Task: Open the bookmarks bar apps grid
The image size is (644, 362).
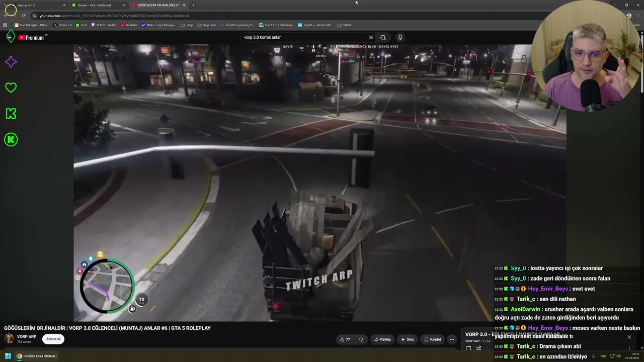Action: click(x=6, y=25)
